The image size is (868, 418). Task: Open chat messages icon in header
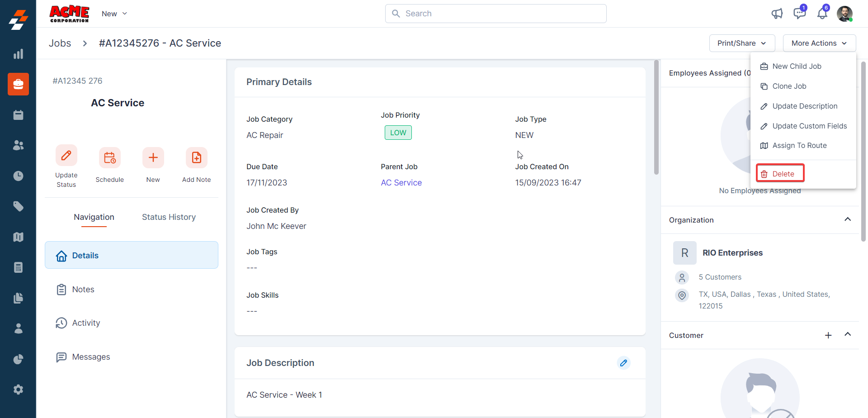[799, 14]
